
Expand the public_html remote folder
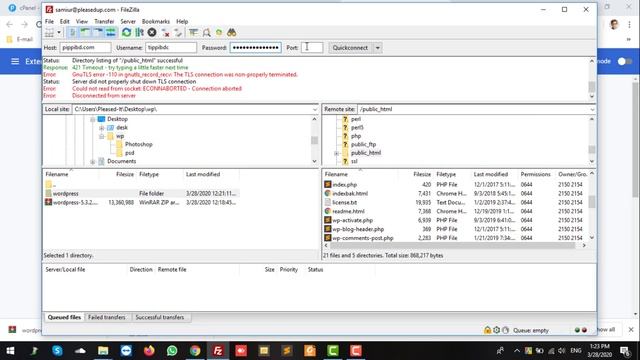(336, 153)
